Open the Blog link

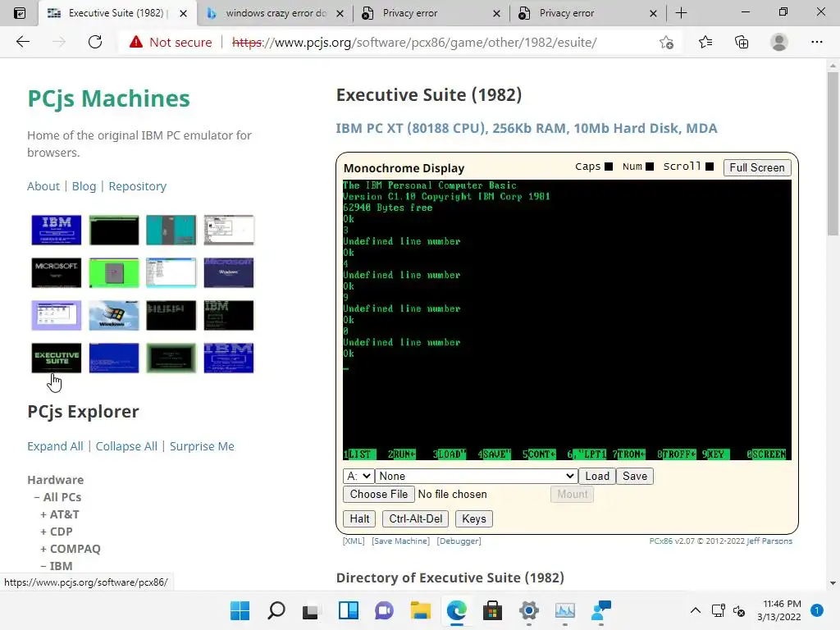tap(84, 186)
